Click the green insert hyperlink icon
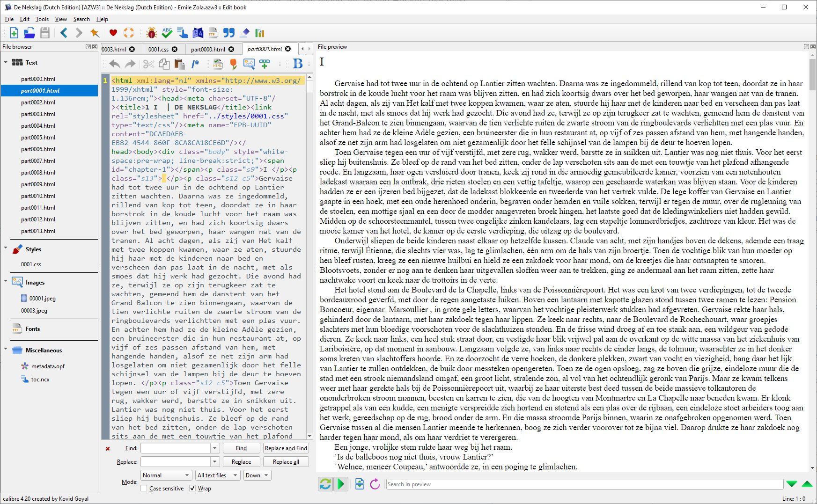The height and width of the screenshot is (504, 817). point(265,64)
